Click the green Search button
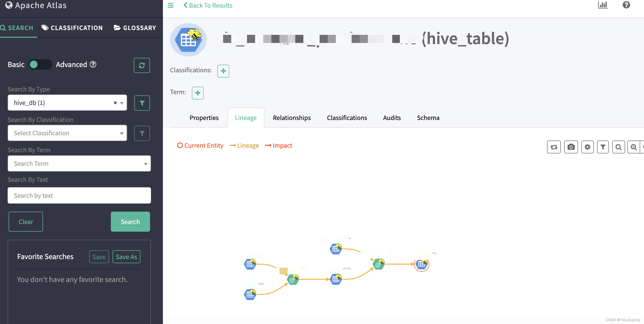Image resolution: width=644 pixels, height=324 pixels. [130, 221]
